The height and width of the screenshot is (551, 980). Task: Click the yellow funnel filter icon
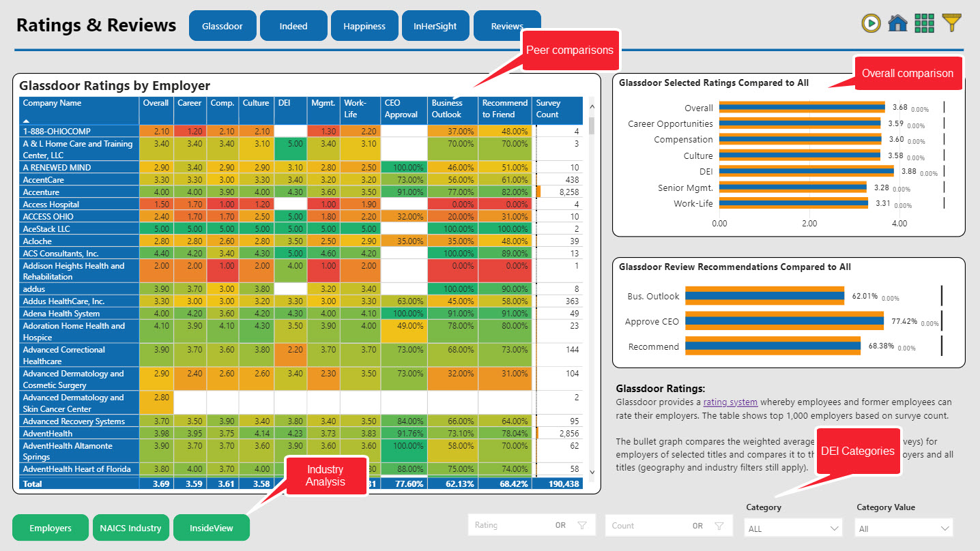[x=951, y=23]
